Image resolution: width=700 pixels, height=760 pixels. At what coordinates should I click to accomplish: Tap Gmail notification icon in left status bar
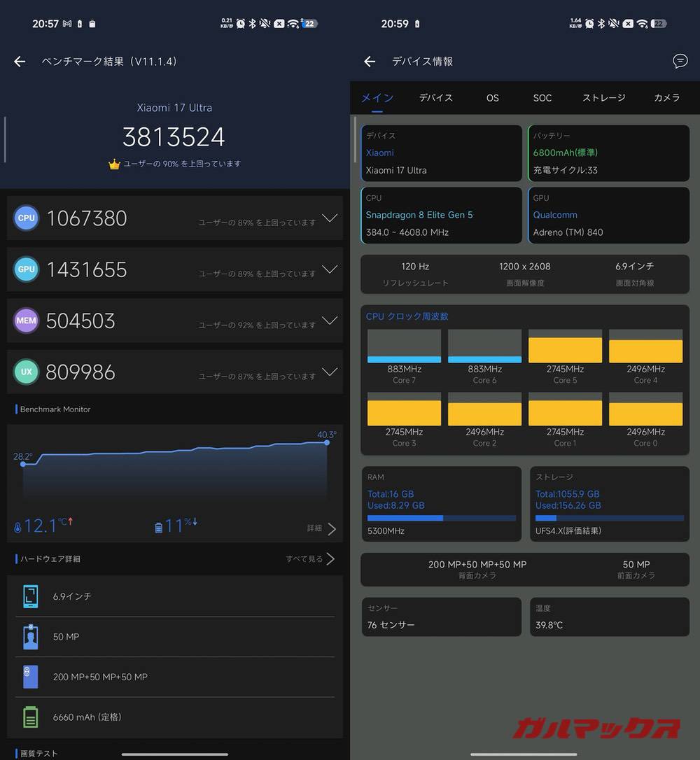(x=67, y=24)
